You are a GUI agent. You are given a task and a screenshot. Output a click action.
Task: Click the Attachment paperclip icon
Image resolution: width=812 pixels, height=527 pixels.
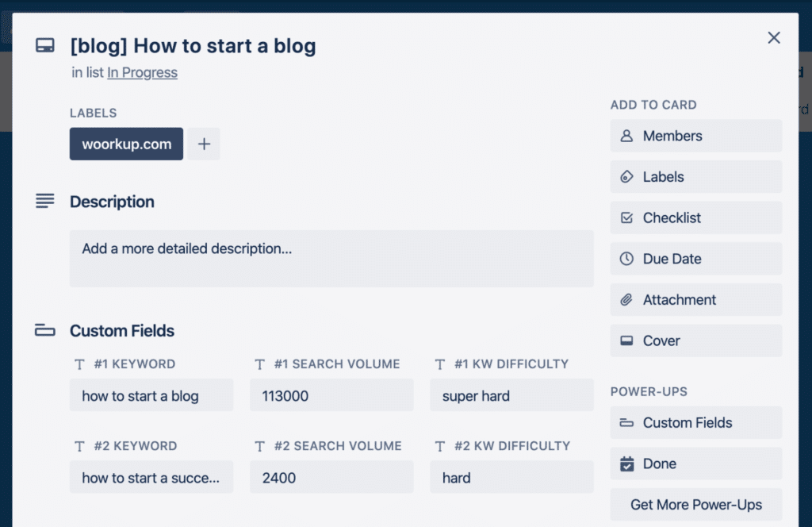coord(627,299)
